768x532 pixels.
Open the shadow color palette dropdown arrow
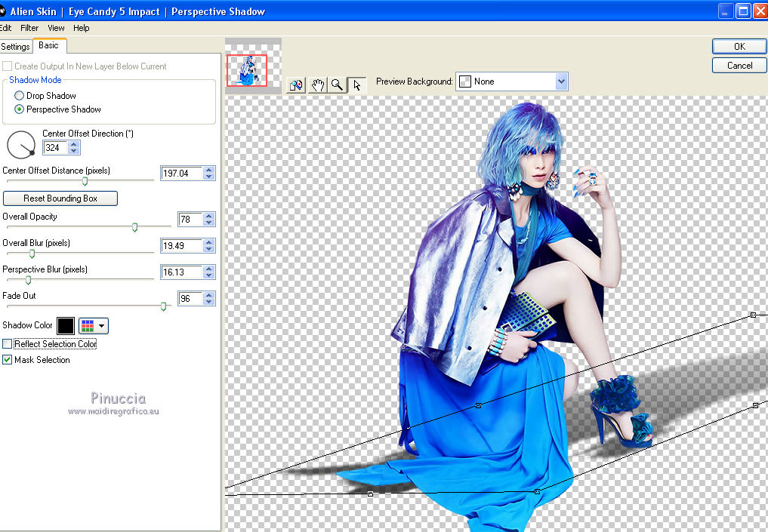click(101, 325)
